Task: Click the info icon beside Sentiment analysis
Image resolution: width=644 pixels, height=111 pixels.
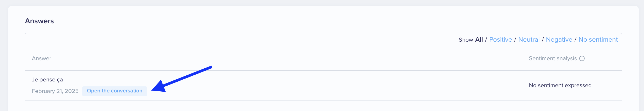Action: click(x=582, y=58)
